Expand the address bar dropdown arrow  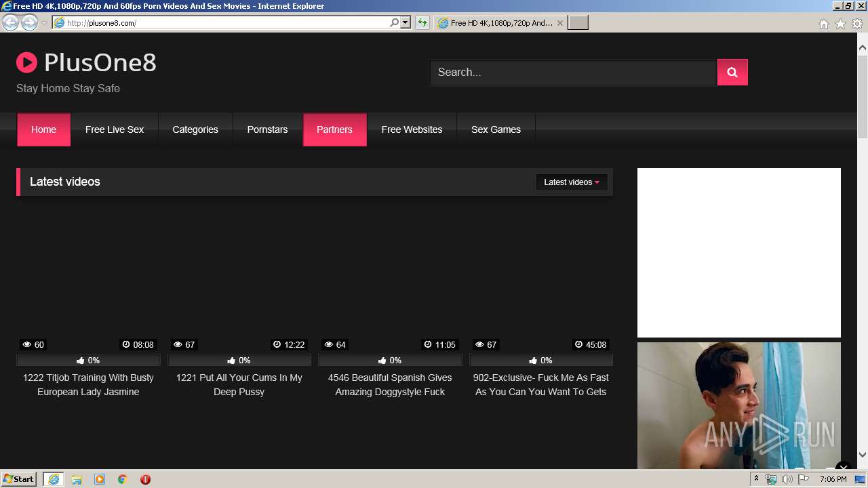(x=406, y=23)
